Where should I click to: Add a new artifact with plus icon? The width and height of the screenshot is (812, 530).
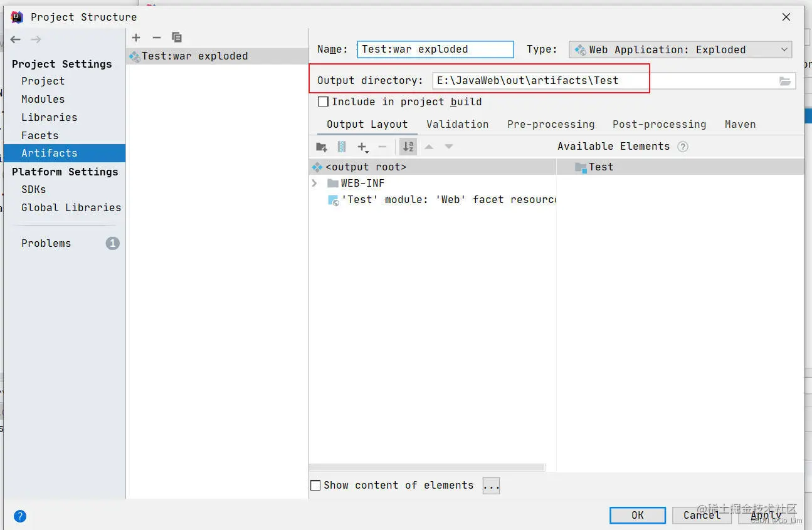[136, 38]
